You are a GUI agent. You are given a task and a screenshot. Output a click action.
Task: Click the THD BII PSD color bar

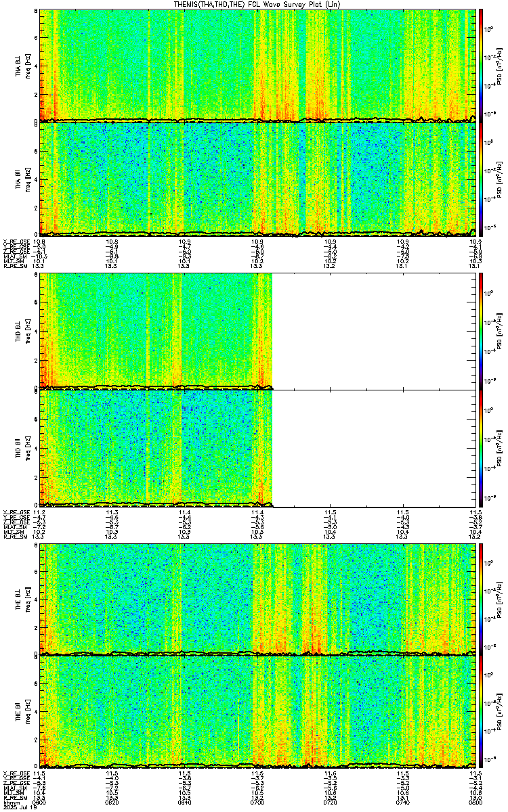pyautogui.click(x=481, y=448)
